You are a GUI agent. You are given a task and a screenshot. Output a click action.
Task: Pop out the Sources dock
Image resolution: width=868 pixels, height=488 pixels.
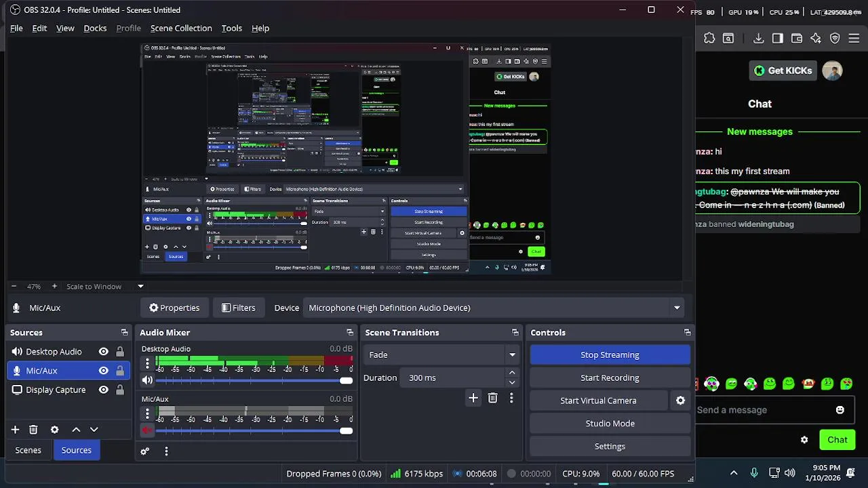point(124,332)
